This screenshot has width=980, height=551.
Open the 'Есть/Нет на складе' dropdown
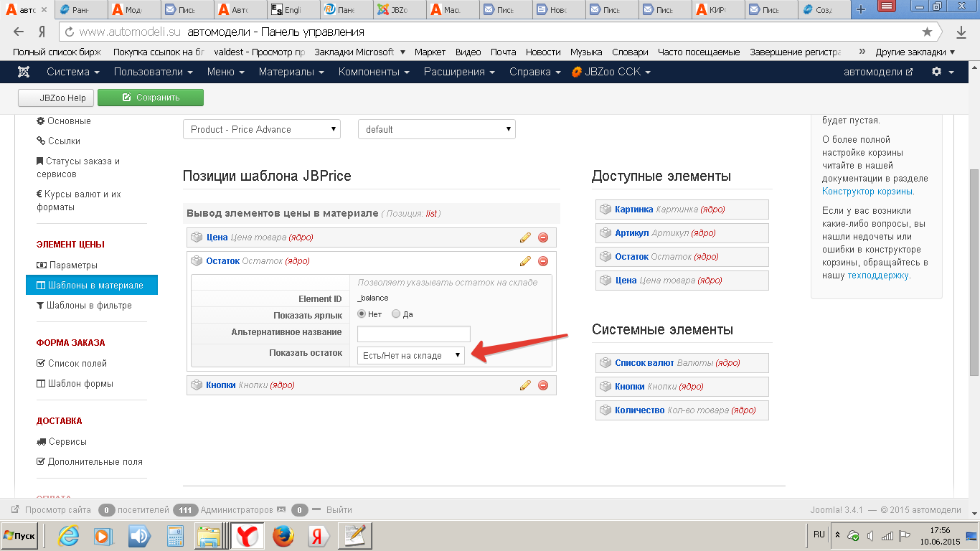coord(410,355)
